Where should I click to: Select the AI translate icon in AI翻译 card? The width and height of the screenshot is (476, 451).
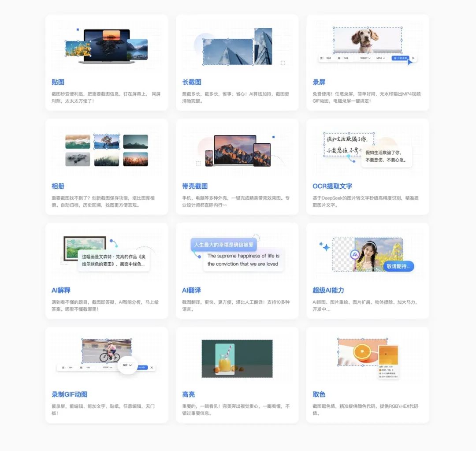pyautogui.click(x=198, y=256)
